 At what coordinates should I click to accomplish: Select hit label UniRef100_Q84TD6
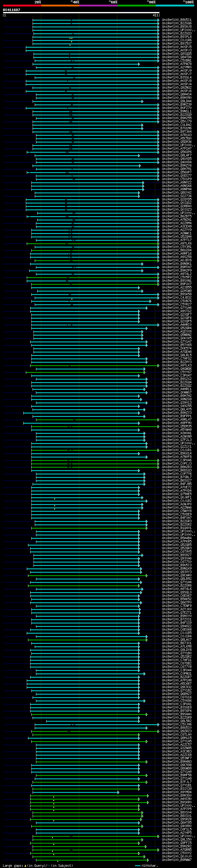click(177, 57)
